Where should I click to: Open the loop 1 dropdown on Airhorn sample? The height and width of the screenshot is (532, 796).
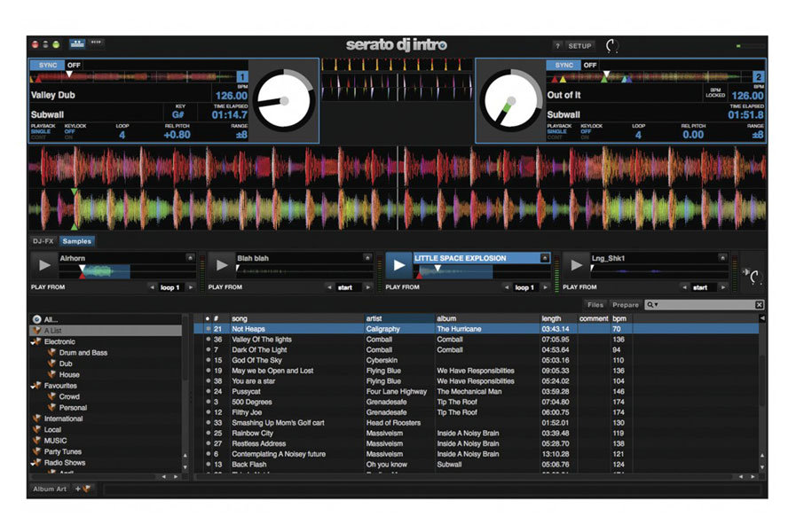coord(169,287)
